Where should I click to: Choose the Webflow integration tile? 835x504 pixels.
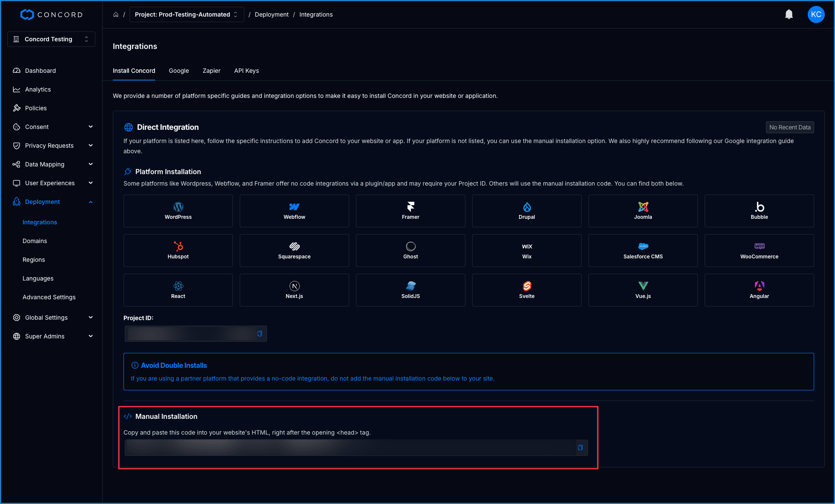[294, 211]
